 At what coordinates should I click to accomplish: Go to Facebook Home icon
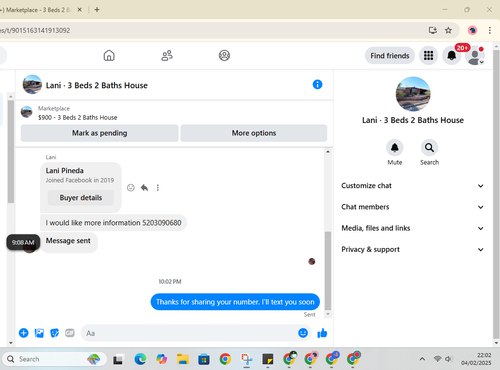coord(109,55)
